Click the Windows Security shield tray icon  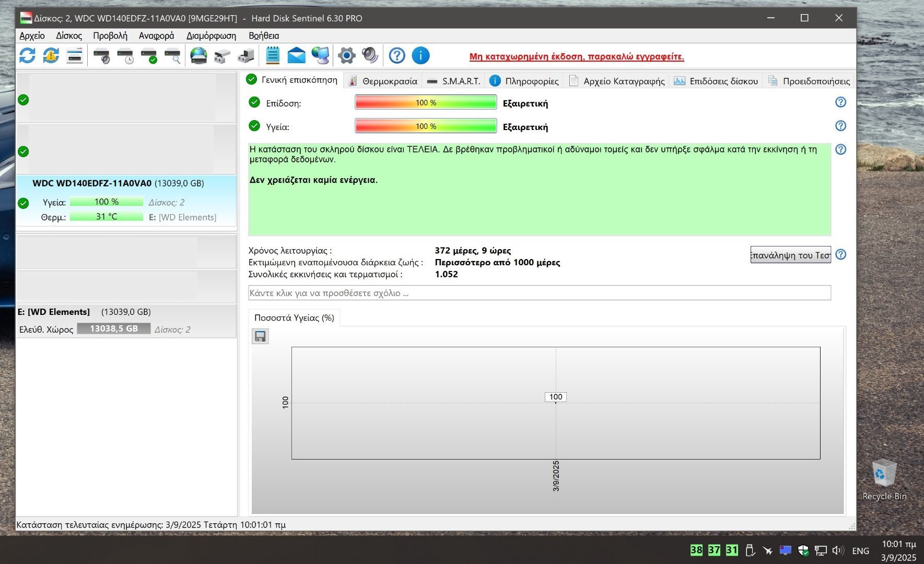803,550
